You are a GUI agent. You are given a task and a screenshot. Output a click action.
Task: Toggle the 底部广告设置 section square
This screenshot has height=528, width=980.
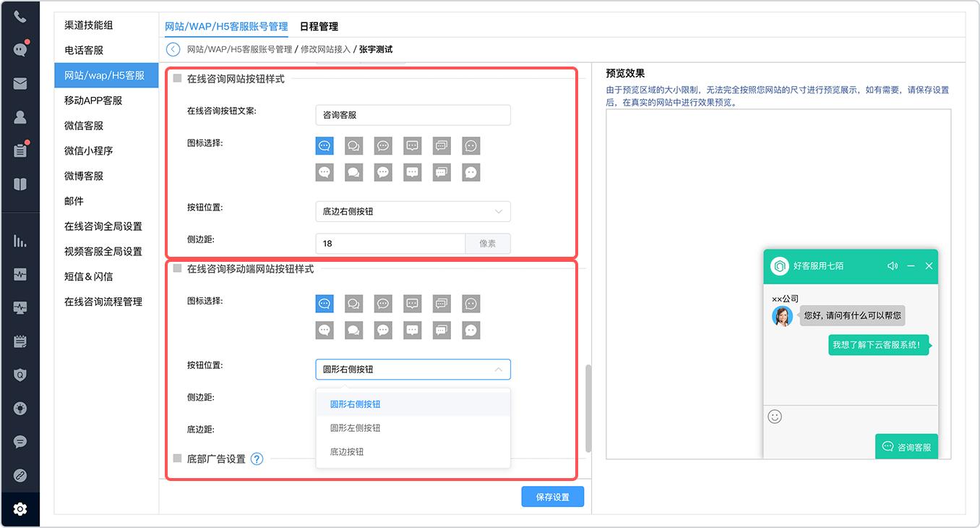click(177, 459)
